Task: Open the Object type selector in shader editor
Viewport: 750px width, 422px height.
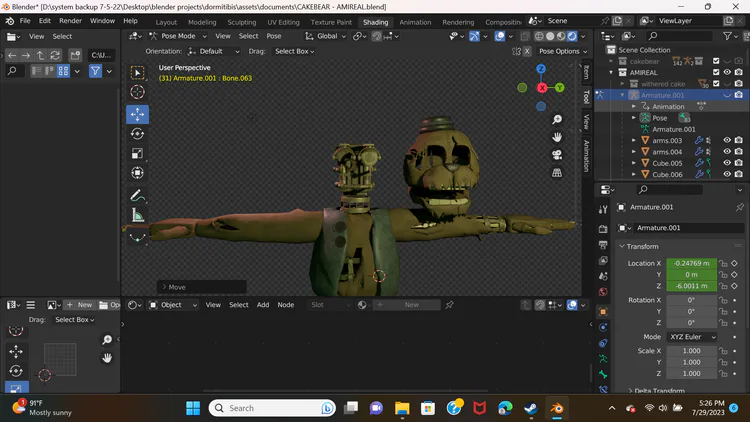Action: [x=172, y=305]
